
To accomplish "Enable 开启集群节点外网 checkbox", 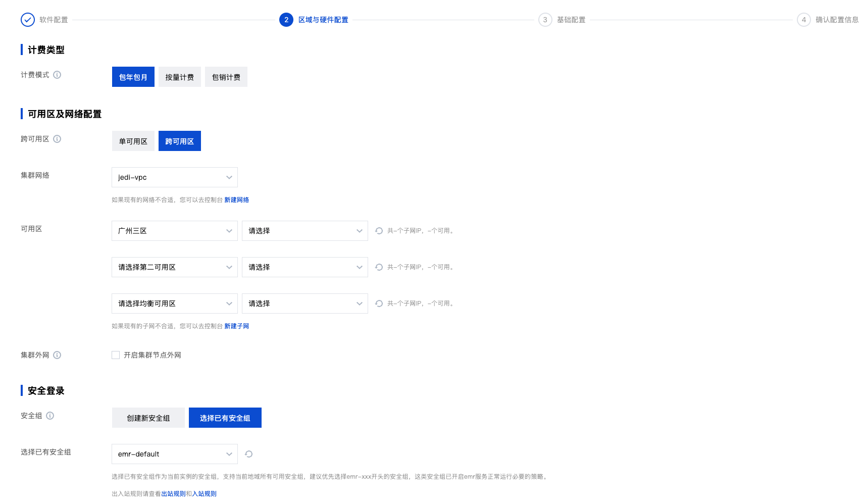I will click(x=116, y=355).
